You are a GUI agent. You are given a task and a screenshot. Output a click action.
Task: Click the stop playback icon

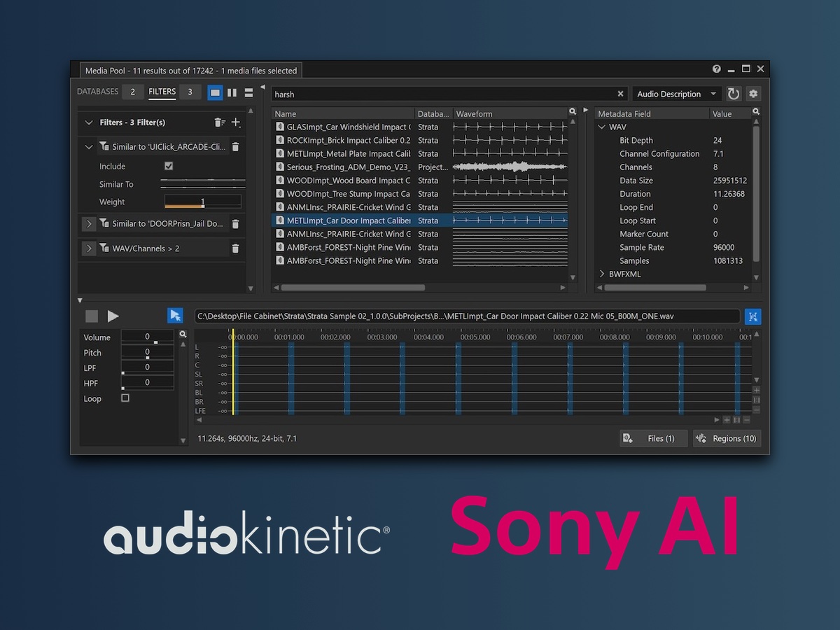[x=90, y=316]
